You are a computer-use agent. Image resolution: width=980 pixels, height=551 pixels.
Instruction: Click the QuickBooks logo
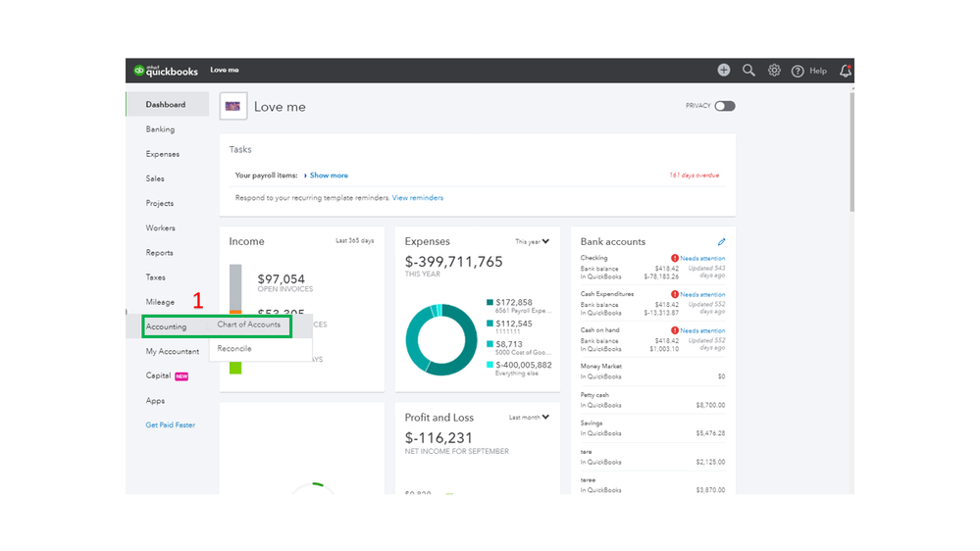coord(166,71)
